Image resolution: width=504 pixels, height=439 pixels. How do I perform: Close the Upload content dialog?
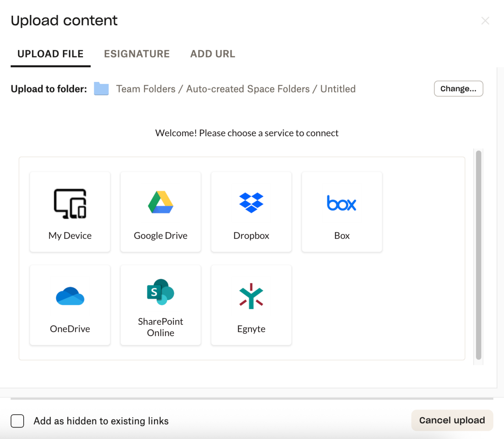tap(485, 21)
